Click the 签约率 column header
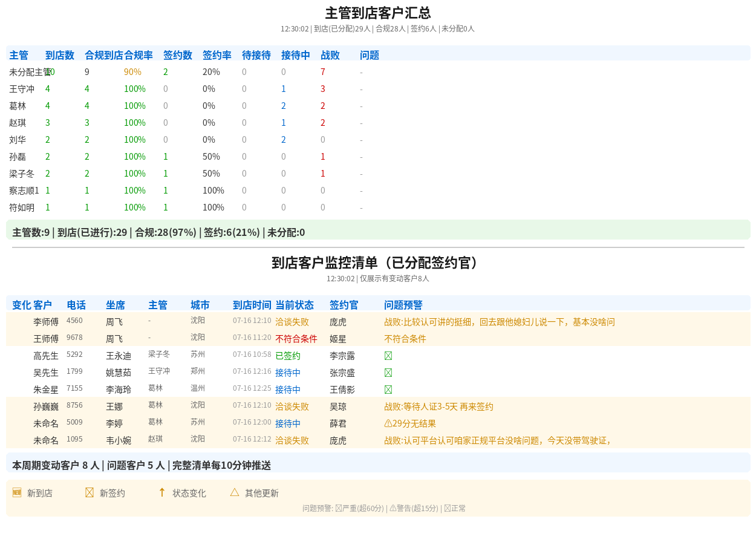Viewport: 756px width, 542px height. (217, 55)
